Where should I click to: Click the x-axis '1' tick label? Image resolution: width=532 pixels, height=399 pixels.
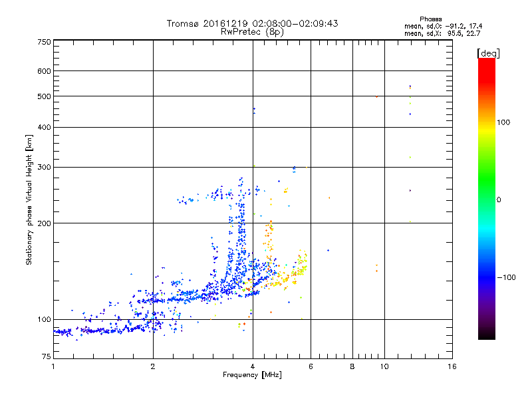53,366
